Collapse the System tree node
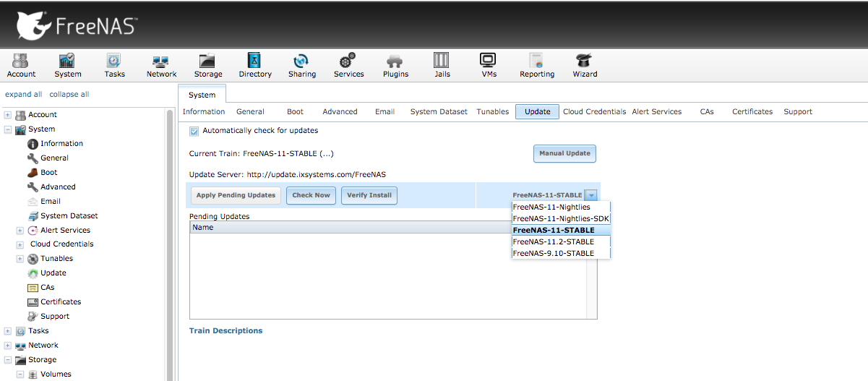This screenshot has height=381, width=868. click(8, 129)
